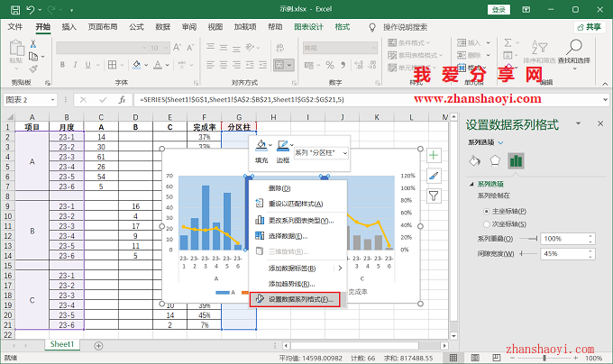Click the Fill icon in mini toolbar
The height and width of the screenshot is (364, 613).
261,146
